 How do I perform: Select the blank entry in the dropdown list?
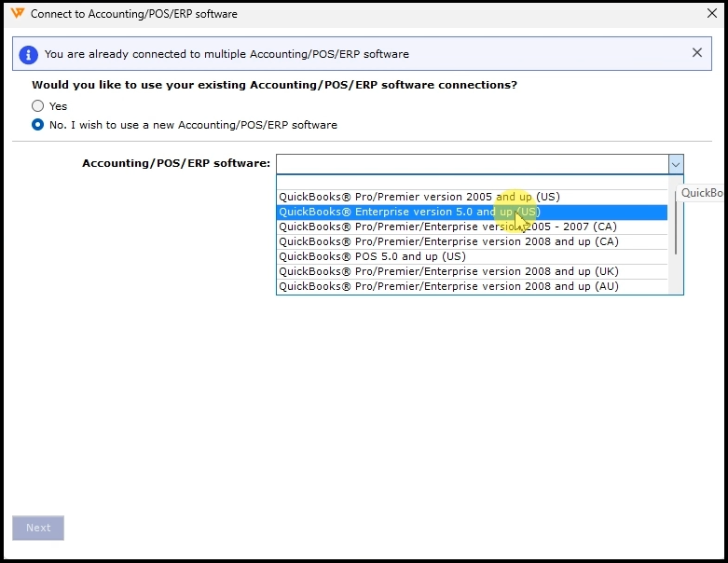tap(472, 183)
